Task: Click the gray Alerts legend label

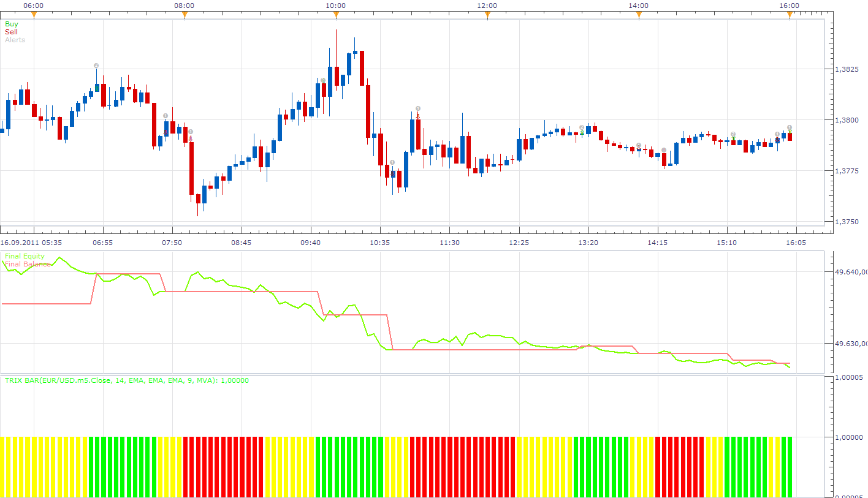Action: point(15,40)
